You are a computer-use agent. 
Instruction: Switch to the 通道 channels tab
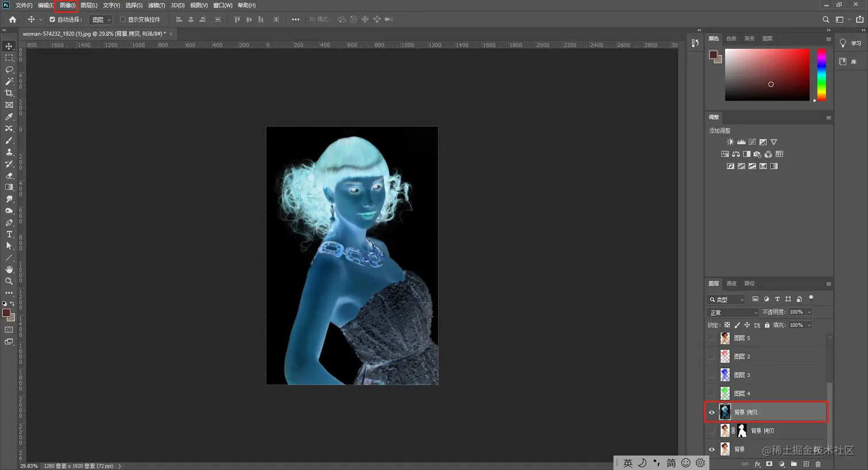click(x=731, y=283)
